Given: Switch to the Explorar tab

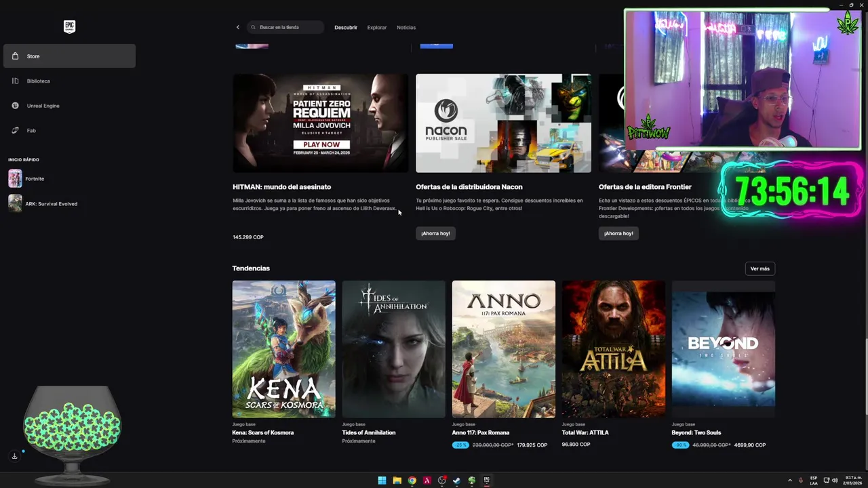Looking at the screenshot, I should coord(377,27).
